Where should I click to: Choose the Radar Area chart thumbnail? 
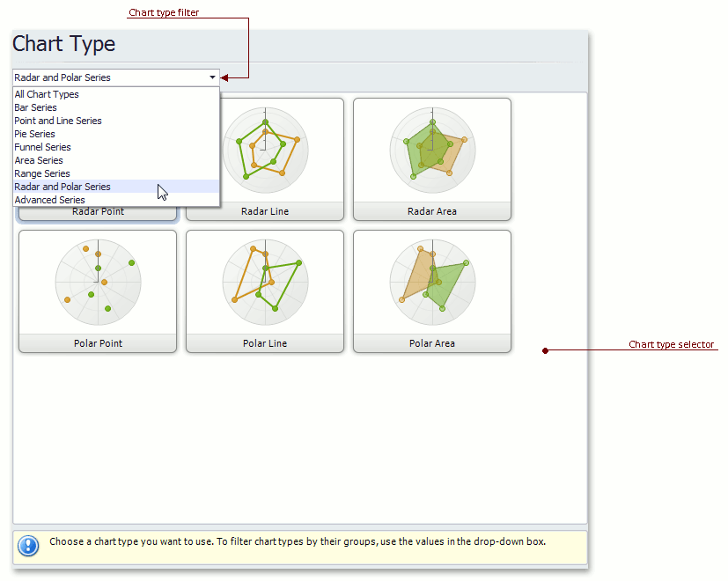432,150
